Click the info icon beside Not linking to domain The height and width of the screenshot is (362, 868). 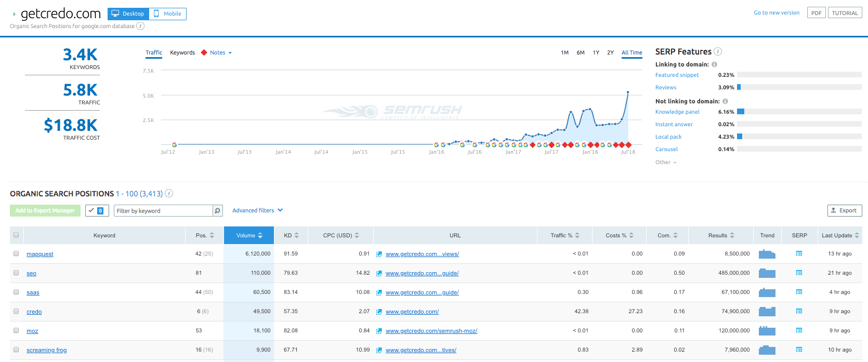pyautogui.click(x=725, y=101)
